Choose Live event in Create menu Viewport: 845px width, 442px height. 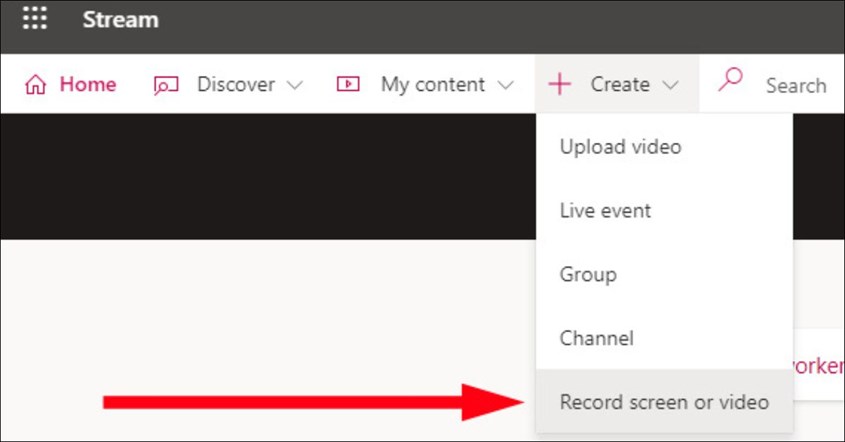(664, 210)
